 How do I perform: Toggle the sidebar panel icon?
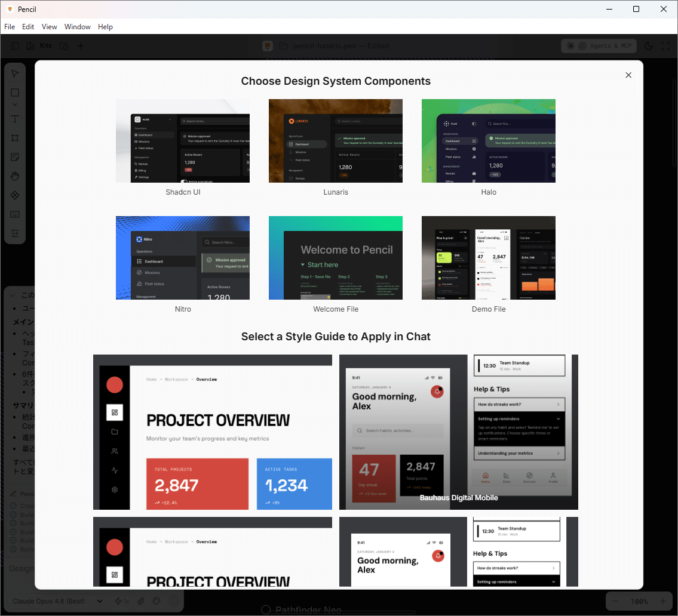point(15,46)
